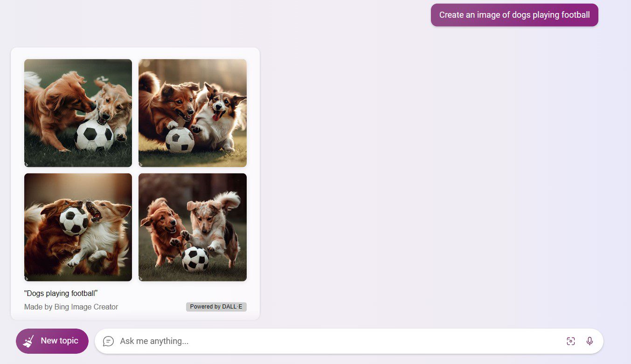Open the bottom-left generated dog image
Viewport: 631px width, 364px height.
pyautogui.click(x=78, y=227)
